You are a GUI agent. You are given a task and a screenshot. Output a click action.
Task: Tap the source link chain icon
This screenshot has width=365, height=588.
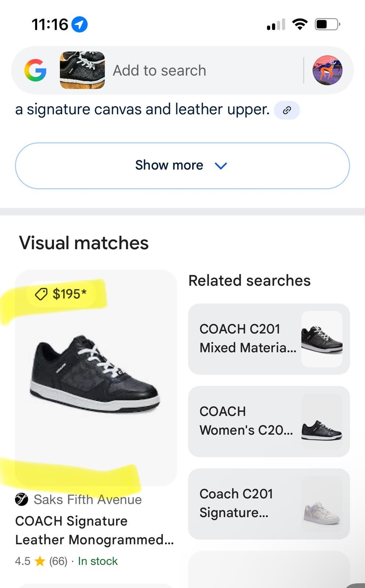287,110
